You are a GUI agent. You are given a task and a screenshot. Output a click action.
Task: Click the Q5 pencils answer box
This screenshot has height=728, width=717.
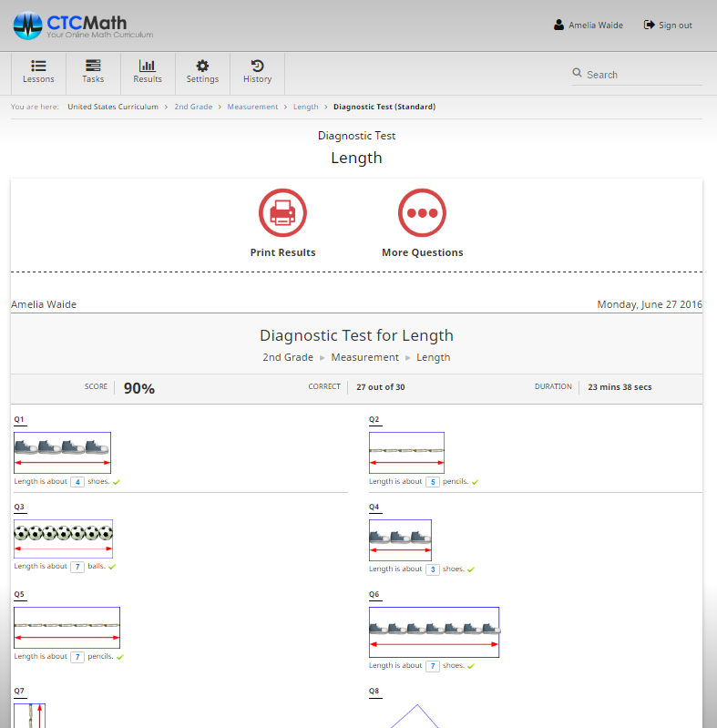(x=77, y=657)
